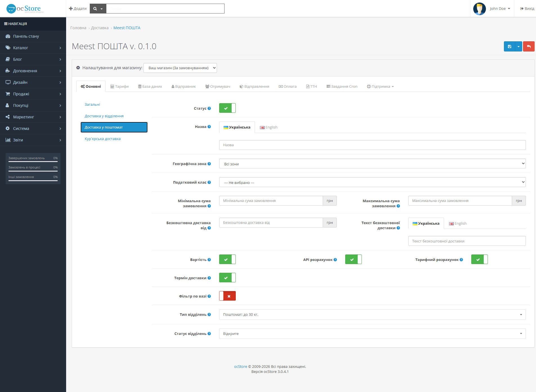Open the Податковий клас dropdown
Image resolution: width=536 pixels, height=392 pixels.
pos(372,182)
